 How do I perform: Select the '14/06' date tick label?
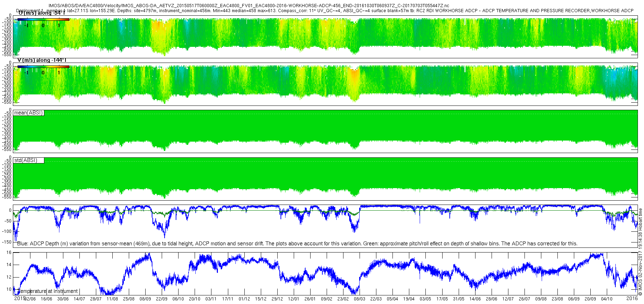point(475,299)
